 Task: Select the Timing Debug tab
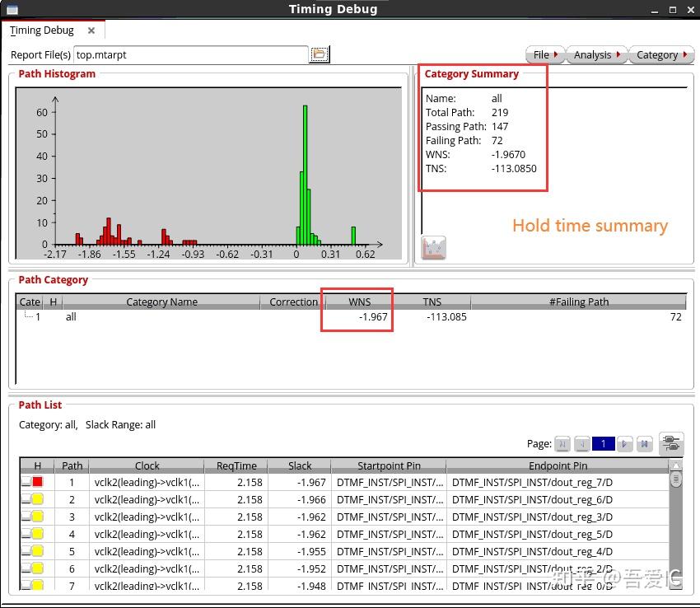point(41,30)
